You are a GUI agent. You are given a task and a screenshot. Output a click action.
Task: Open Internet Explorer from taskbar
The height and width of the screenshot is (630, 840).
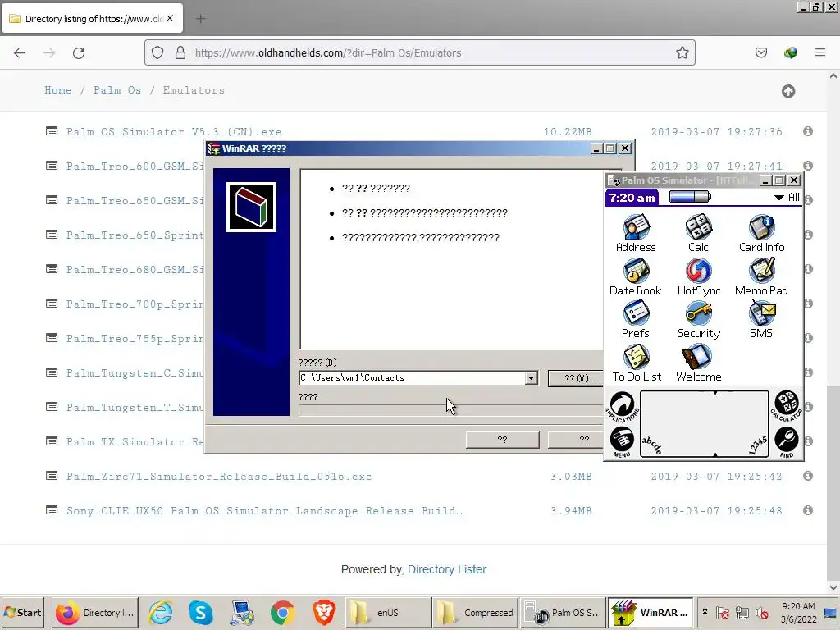coord(161,612)
